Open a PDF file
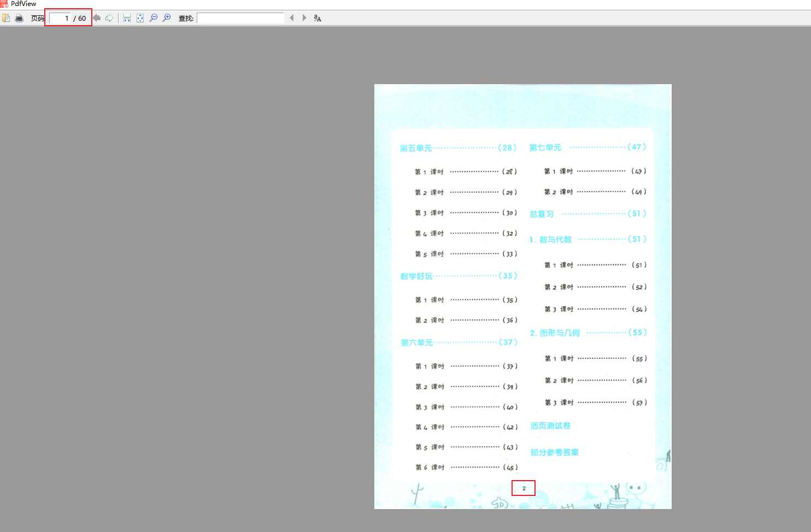Viewport: 811px width, 532px height. 5,17
